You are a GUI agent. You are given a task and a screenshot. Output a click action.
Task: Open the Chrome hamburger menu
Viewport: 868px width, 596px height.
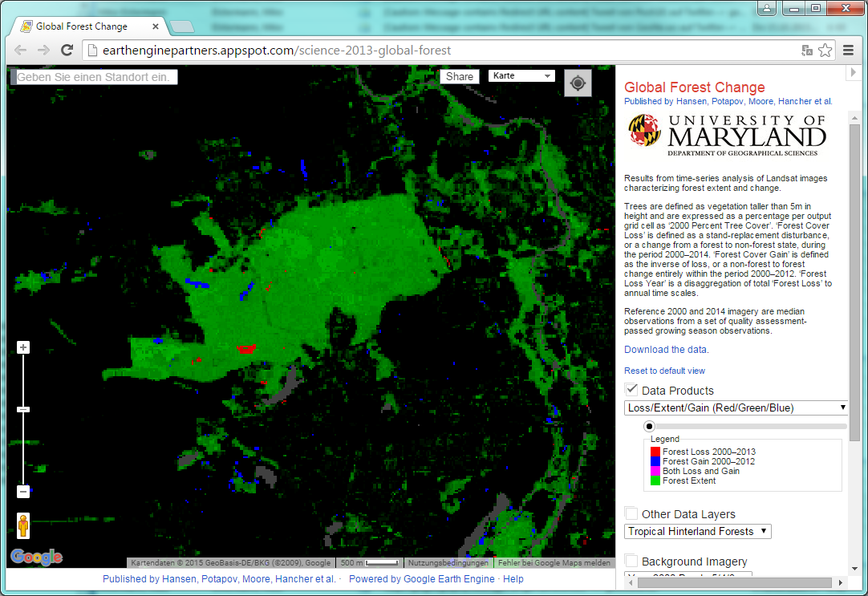pyautogui.click(x=848, y=51)
